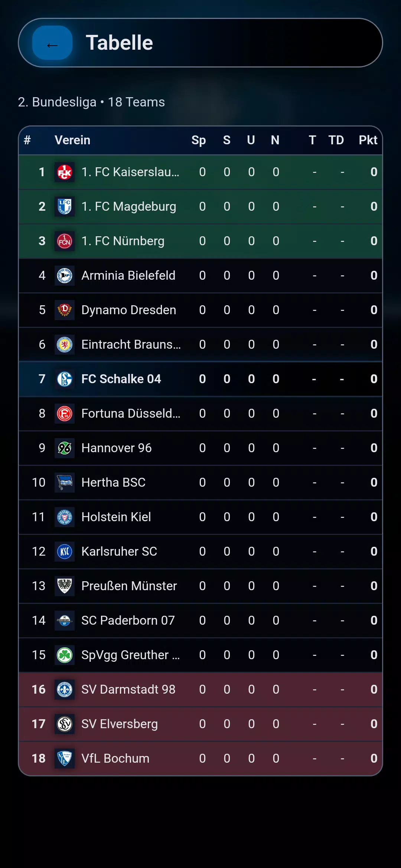Image resolution: width=401 pixels, height=868 pixels.
Task: Click the Arminia Bielefeld club logo
Action: 65,276
